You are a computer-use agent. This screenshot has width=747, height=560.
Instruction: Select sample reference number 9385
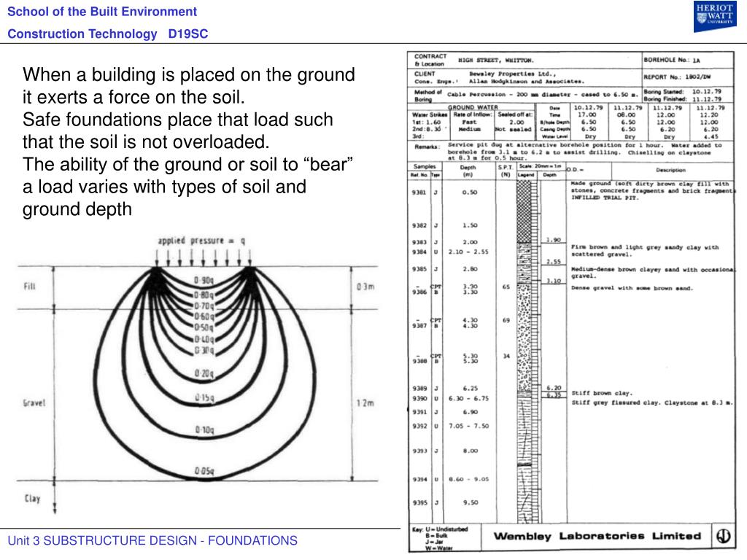tap(419, 269)
